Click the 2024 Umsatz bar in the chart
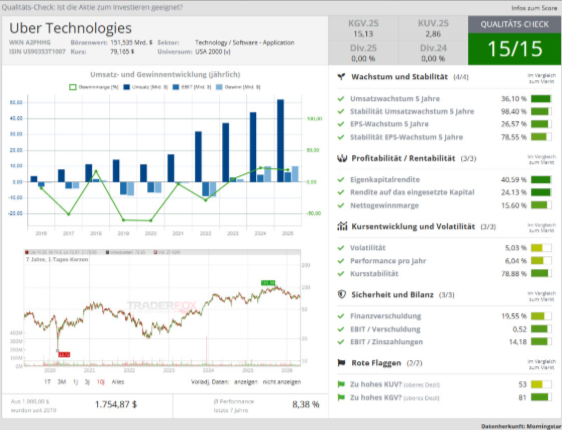This screenshot has width=562, height=430. pos(253,147)
